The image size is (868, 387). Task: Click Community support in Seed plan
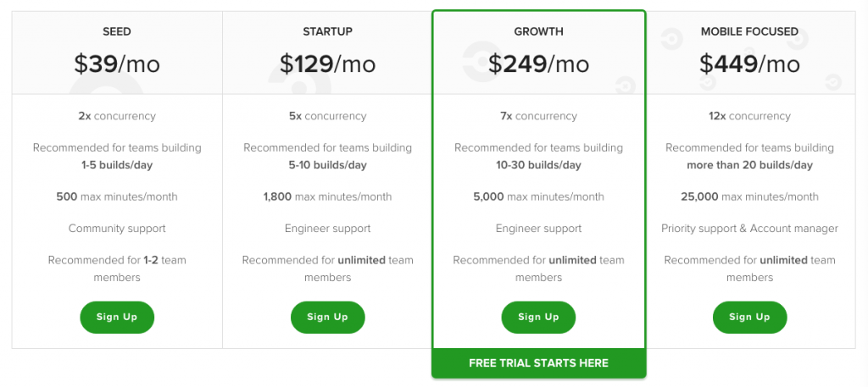(x=117, y=229)
